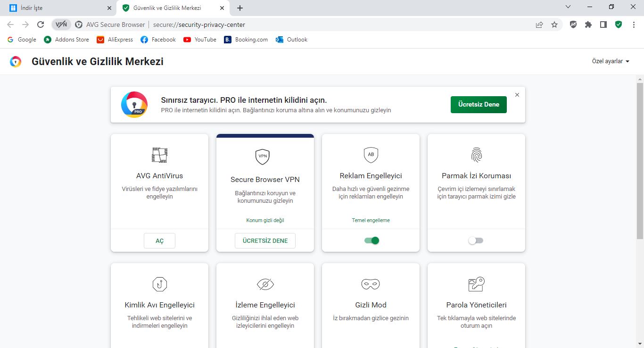This screenshot has width=644, height=348.
Task: Open Facebook bookmark
Action: [158, 40]
